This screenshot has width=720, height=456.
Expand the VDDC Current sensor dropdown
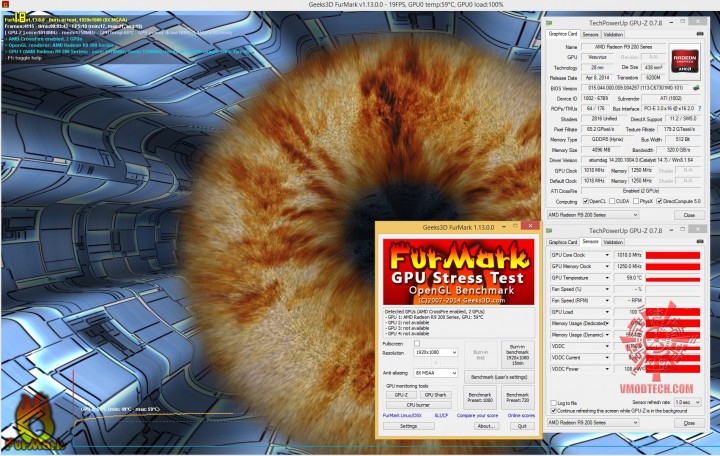tap(607, 357)
